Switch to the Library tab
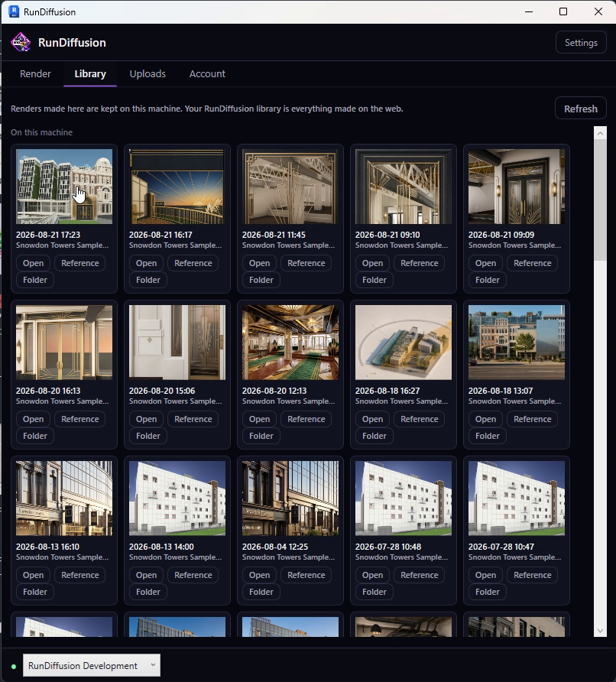 click(x=90, y=73)
